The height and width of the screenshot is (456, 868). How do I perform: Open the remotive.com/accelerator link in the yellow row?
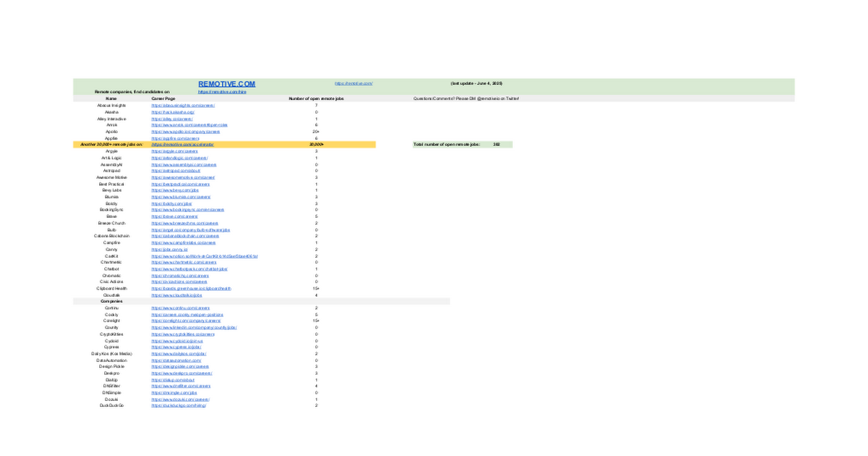[182, 145]
